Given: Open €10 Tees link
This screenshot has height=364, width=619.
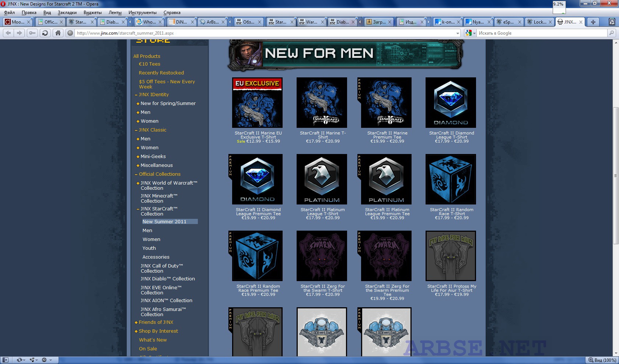Looking at the screenshot, I should 150,64.
